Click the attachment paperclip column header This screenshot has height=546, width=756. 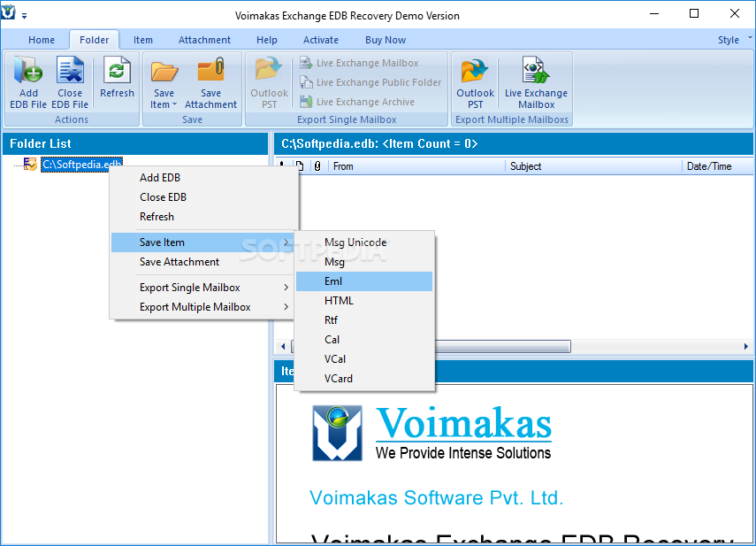tap(317, 166)
